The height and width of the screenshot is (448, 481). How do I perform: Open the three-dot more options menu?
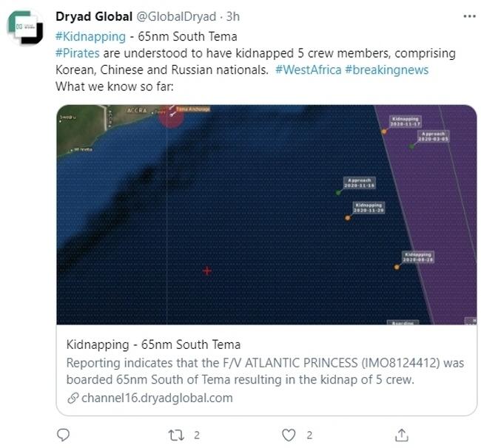tap(468, 16)
